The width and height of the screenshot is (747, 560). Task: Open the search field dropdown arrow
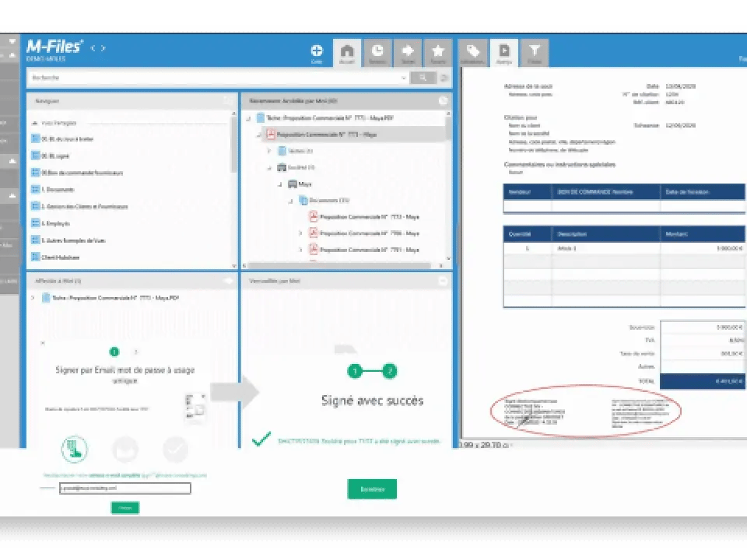click(403, 78)
